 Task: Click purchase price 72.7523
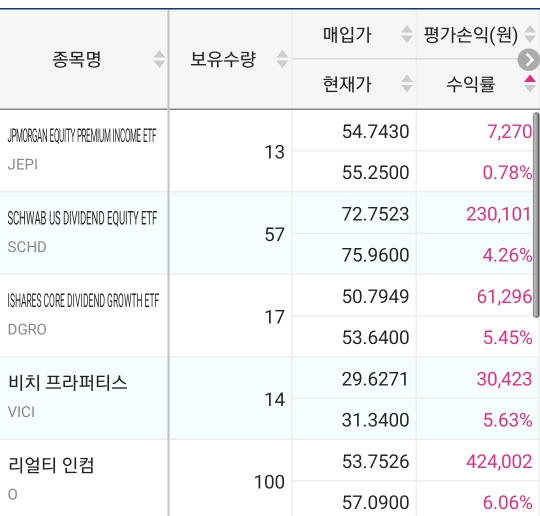click(375, 214)
